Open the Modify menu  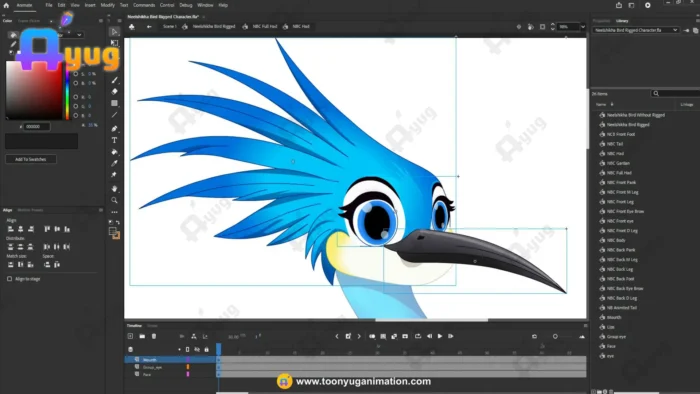click(x=108, y=5)
